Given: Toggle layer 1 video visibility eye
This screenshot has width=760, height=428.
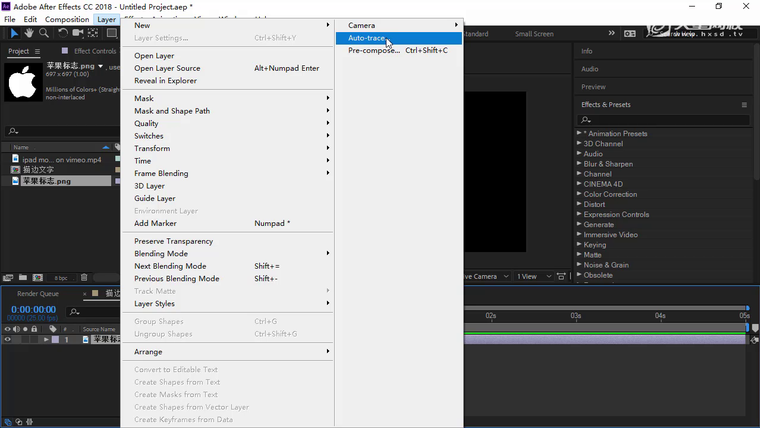Looking at the screenshot, I should click(x=8, y=340).
